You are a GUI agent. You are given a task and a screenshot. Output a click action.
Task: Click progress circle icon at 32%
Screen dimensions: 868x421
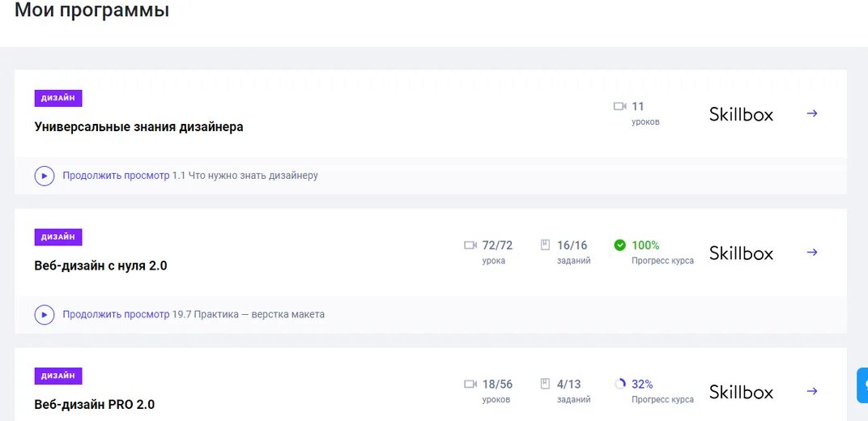(620, 384)
